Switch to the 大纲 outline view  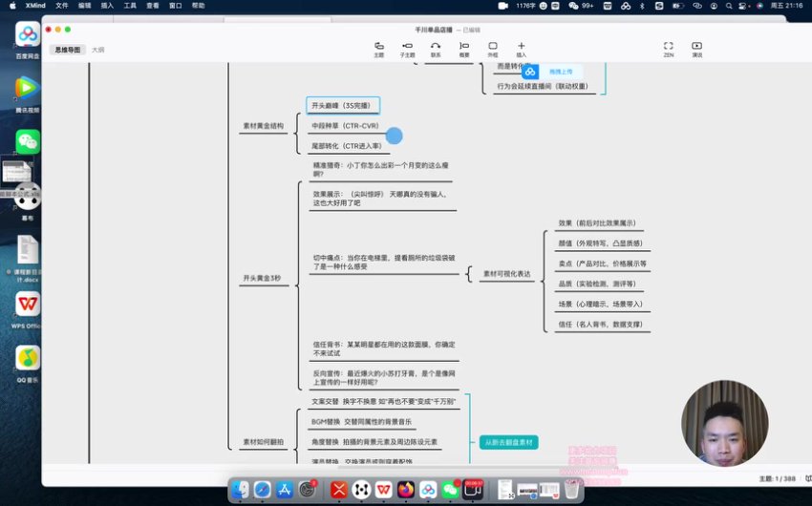98,49
